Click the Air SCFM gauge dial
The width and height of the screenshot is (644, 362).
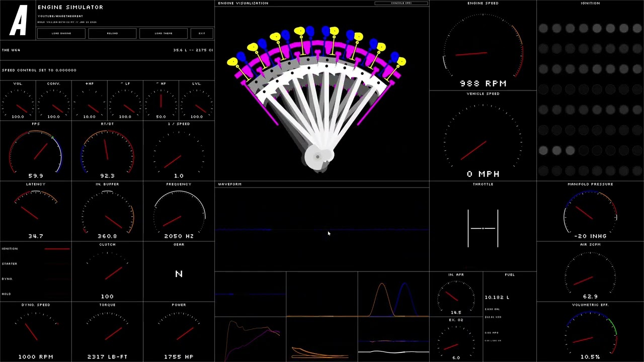pyautogui.click(x=590, y=271)
